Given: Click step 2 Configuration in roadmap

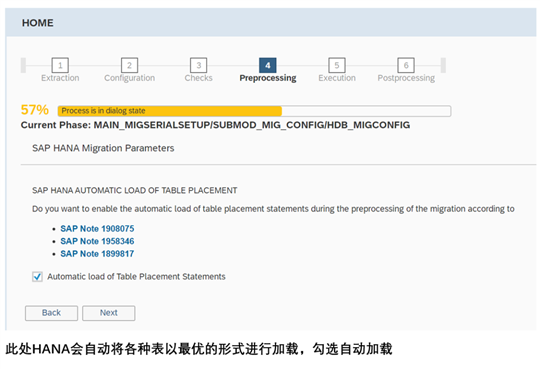Looking at the screenshot, I should (x=129, y=65).
